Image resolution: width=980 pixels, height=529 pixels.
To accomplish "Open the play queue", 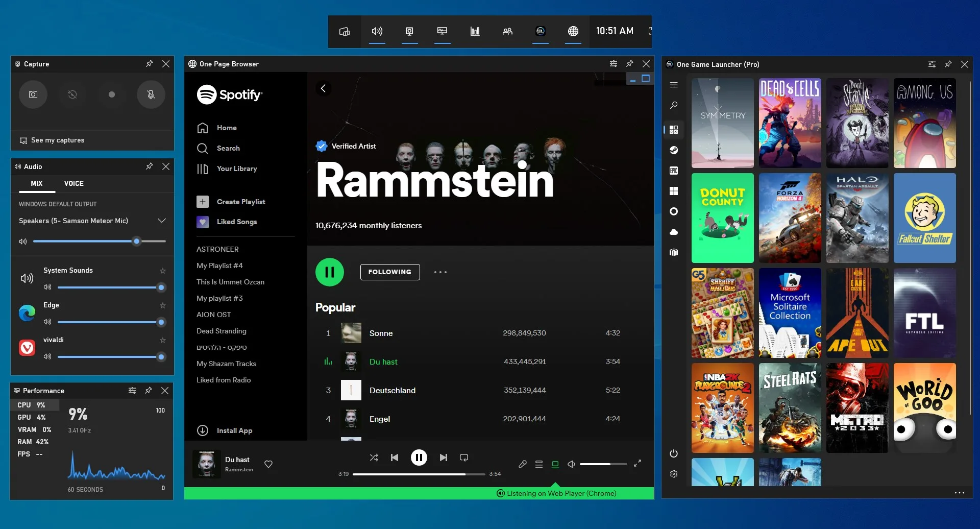I will click(539, 464).
